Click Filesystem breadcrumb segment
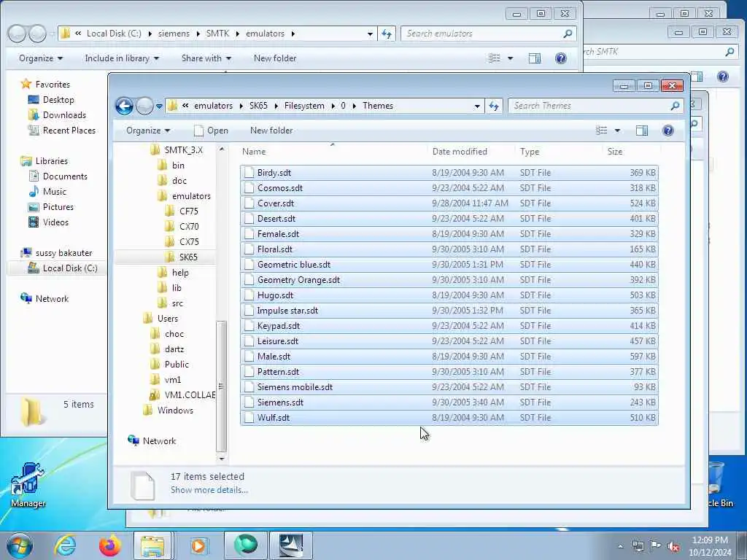The image size is (747, 560). [304, 106]
